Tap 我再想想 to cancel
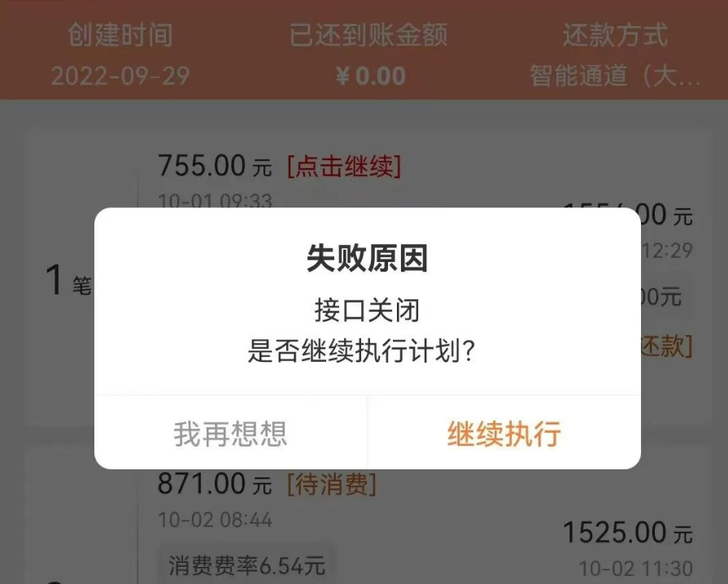 click(231, 434)
